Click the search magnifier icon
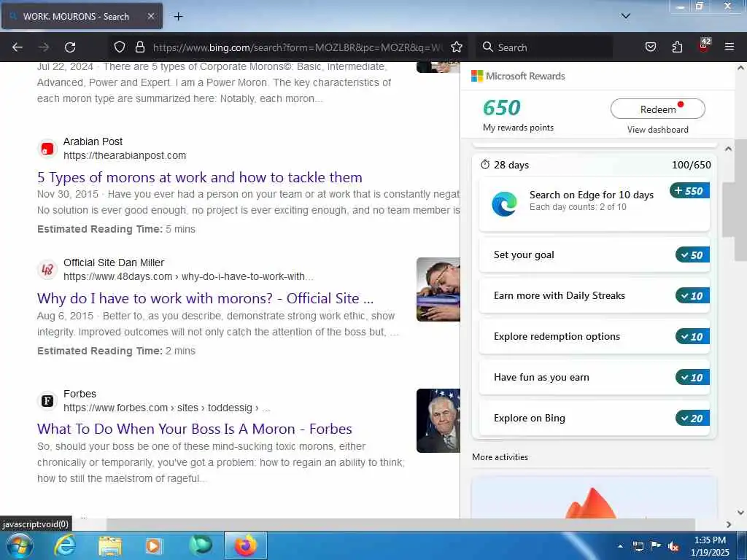Screen dimensions: 747x560 coord(487,47)
